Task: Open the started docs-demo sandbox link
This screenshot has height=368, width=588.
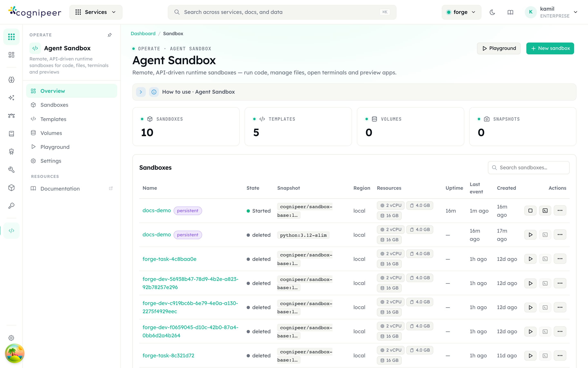Action: click(157, 210)
